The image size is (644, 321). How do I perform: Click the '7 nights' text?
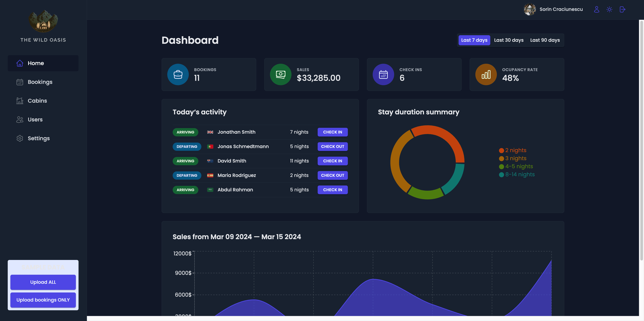tap(299, 132)
